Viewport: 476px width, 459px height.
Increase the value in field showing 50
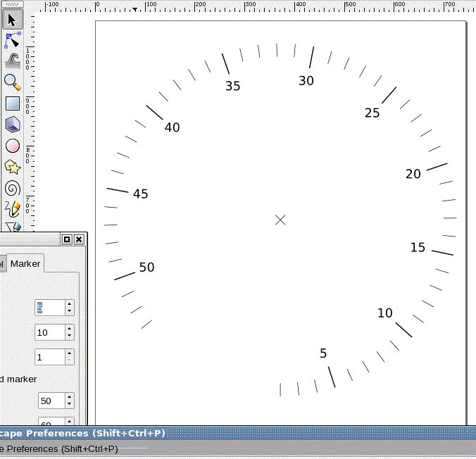(x=70, y=397)
